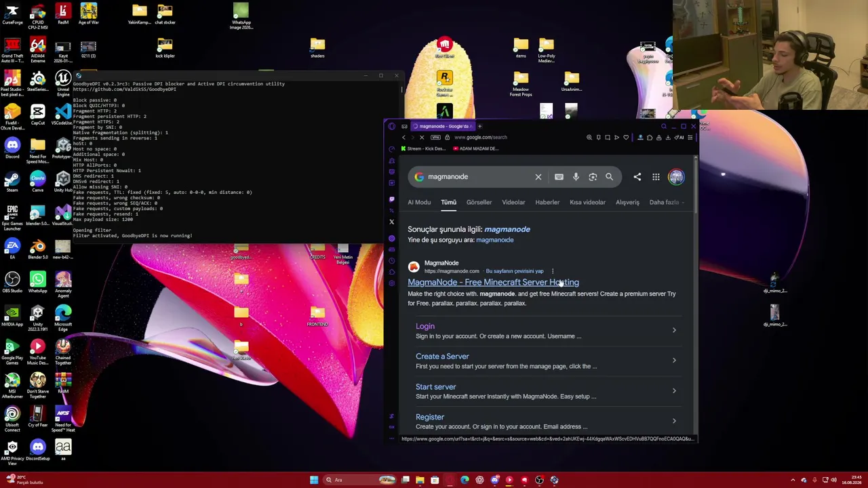Open a new tab in Opera
Viewport: 868px width, 488px height.
(x=479, y=126)
